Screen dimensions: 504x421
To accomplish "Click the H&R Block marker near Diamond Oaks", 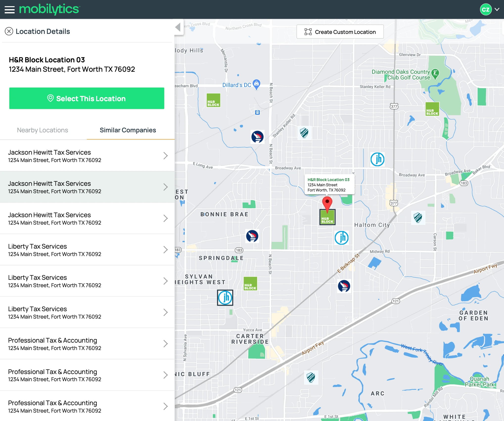I will (432, 109).
